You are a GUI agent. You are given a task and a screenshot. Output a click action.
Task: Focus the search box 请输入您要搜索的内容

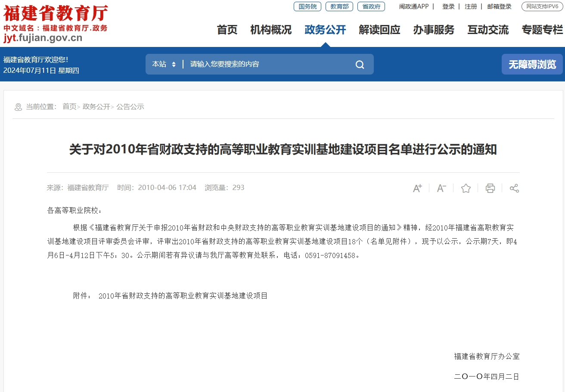tap(267, 64)
